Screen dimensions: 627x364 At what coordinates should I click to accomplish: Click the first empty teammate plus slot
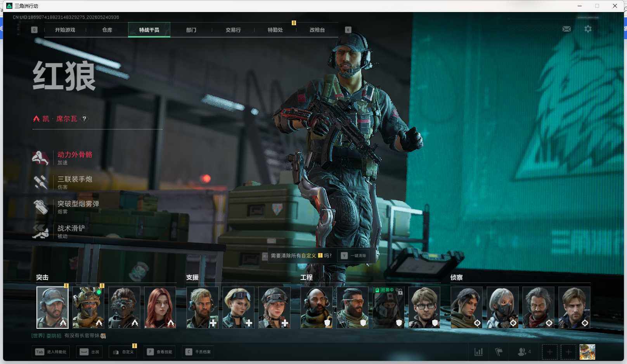tap(550, 352)
